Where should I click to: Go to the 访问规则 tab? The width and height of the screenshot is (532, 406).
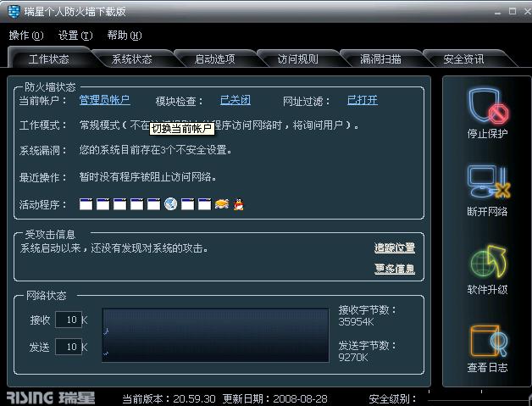point(298,59)
